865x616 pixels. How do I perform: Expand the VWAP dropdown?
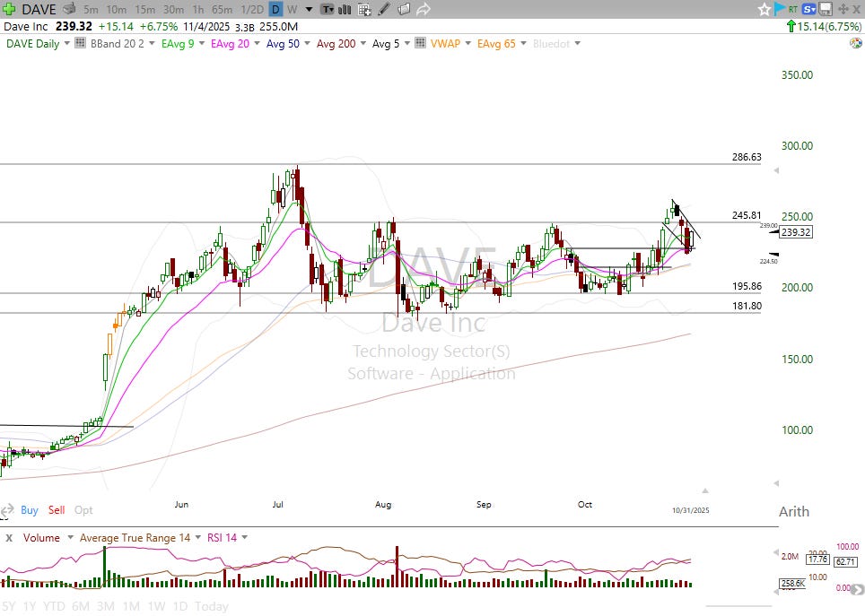467,43
